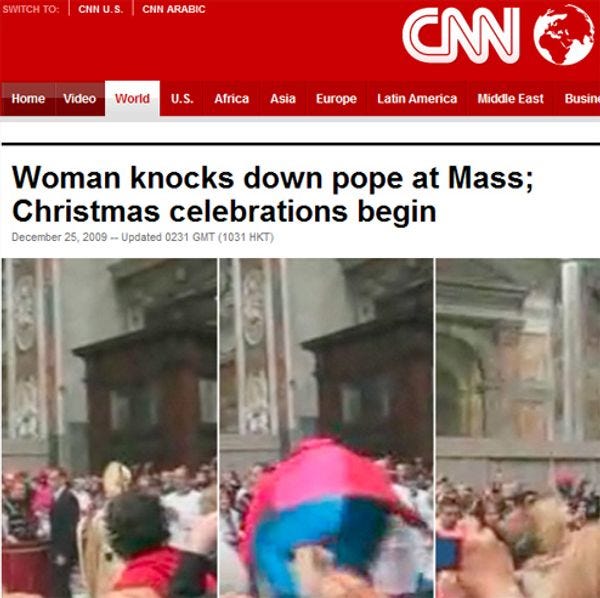Click the pope Mass article headline
The height and width of the screenshot is (598, 600).
click(272, 194)
